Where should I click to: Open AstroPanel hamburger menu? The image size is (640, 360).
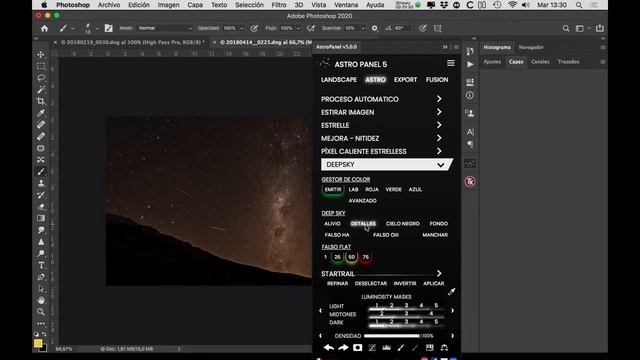pyautogui.click(x=451, y=63)
